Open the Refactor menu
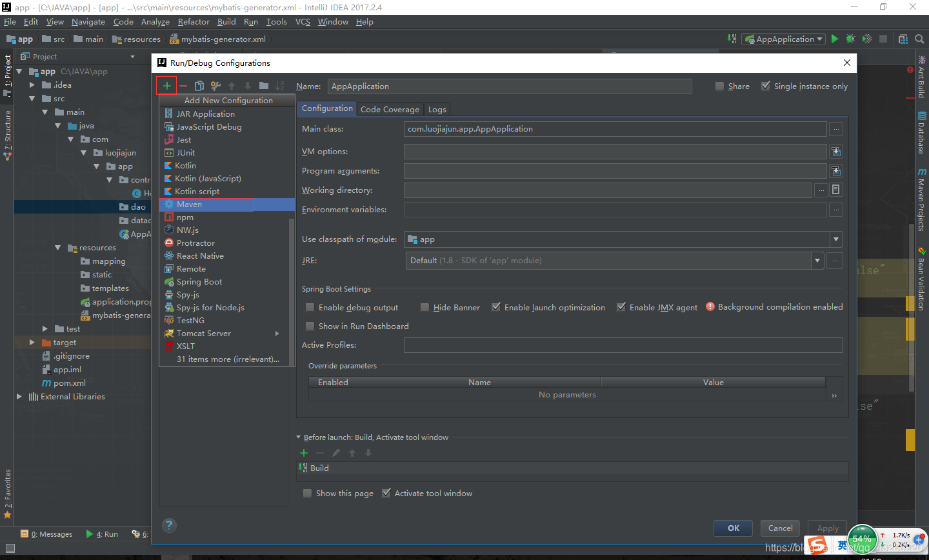 click(x=194, y=22)
